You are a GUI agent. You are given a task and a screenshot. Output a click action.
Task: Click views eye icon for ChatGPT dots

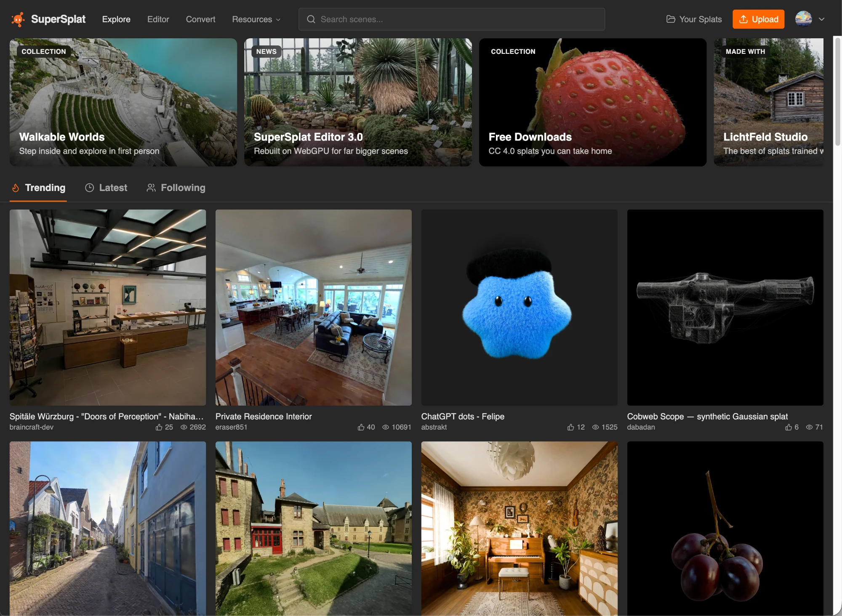click(x=595, y=427)
